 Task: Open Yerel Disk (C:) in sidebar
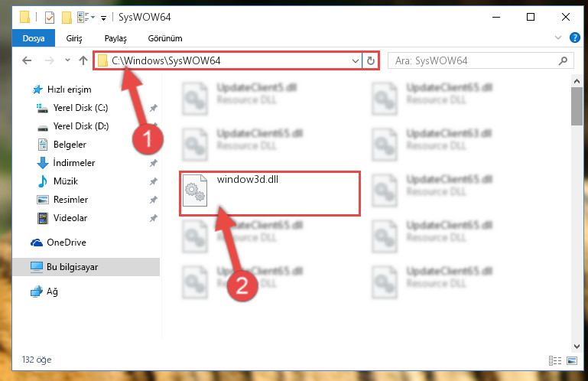click(x=80, y=108)
